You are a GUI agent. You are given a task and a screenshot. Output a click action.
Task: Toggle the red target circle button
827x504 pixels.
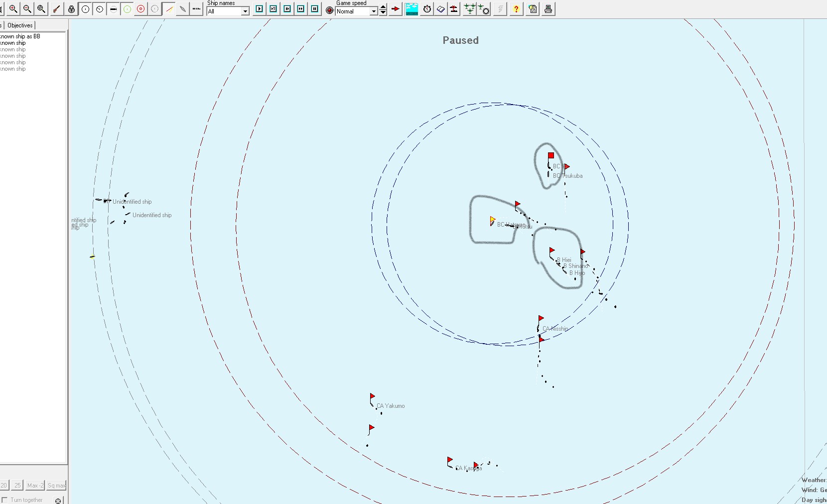(141, 9)
